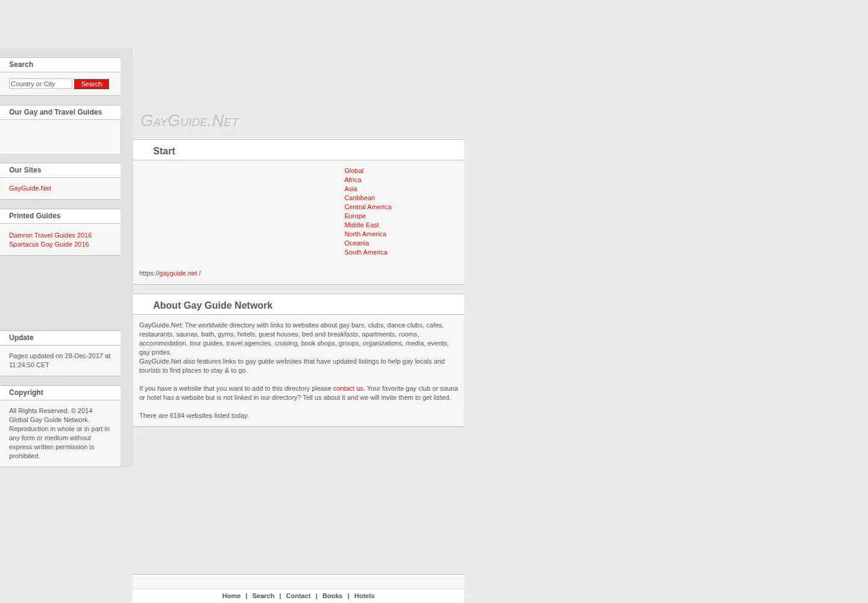The width and height of the screenshot is (868, 603).
Task: Select the Central America region link
Action: (x=368, y=207)
